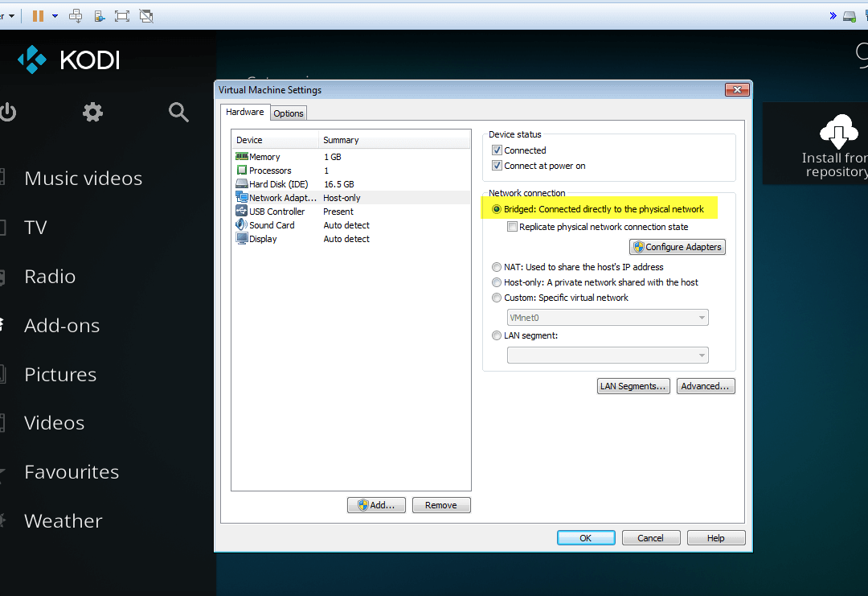Open Add-ons in Kodi menu
Screen dimensions: 868x596
click(62, 326)
